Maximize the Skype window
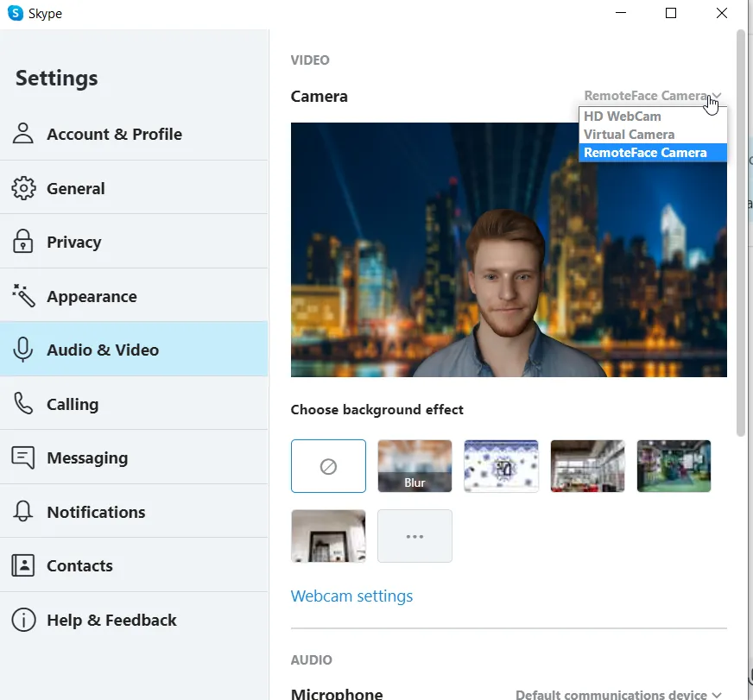Image resolution: width=753 pixels, height=700 pixels. point(671,13)
